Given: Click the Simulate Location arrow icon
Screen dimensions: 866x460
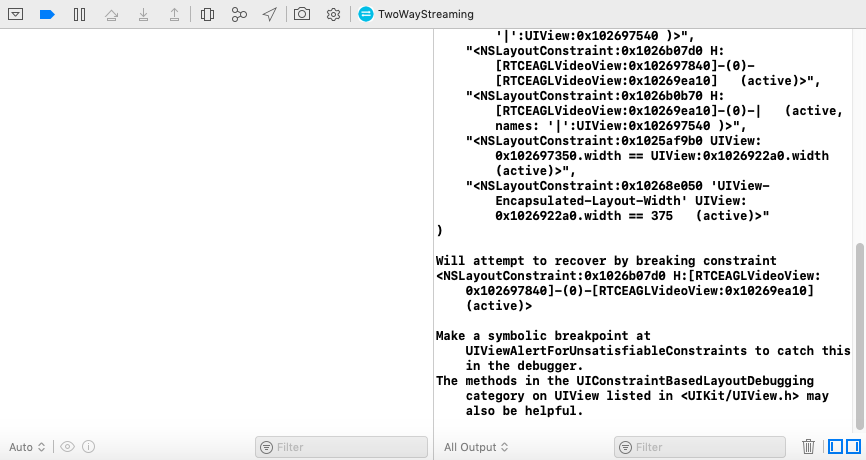Looking at the screenshot, I should [269, 15].
